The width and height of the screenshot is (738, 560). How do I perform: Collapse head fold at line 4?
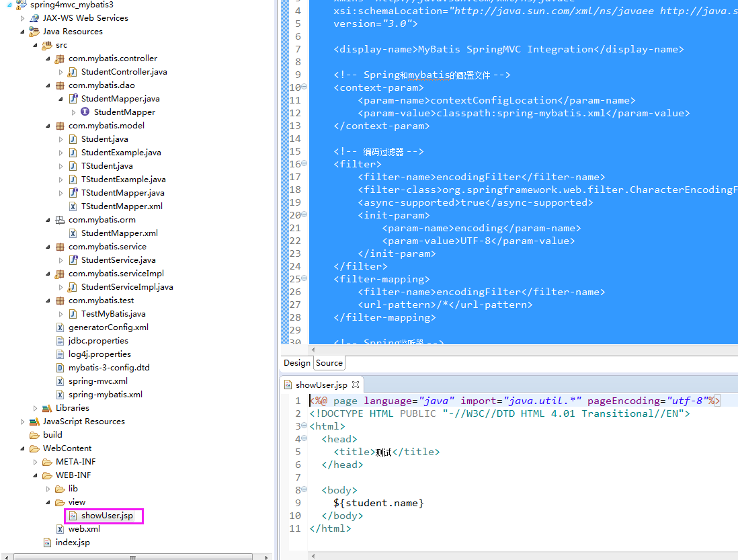[304, 438]
